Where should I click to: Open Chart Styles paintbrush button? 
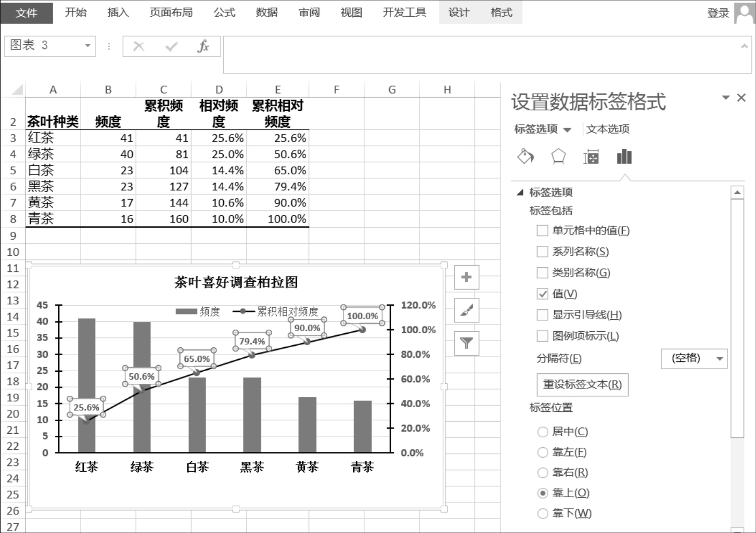[x=466, y=310]
